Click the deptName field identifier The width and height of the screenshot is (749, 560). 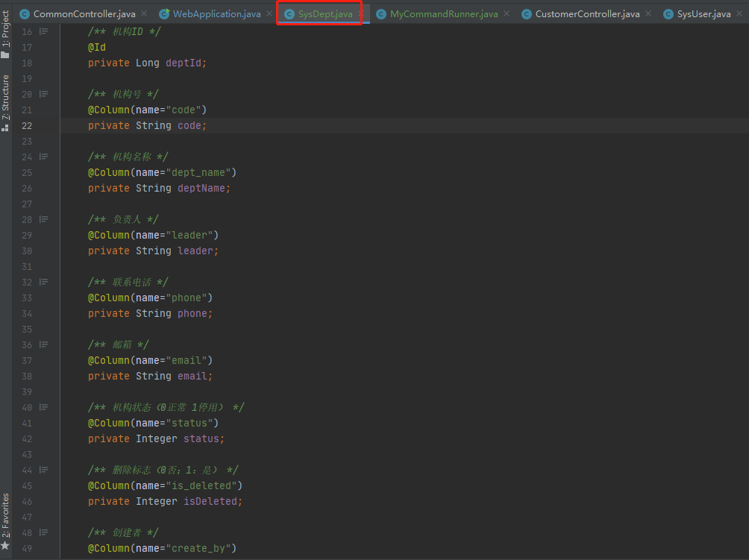click(201, 188)
